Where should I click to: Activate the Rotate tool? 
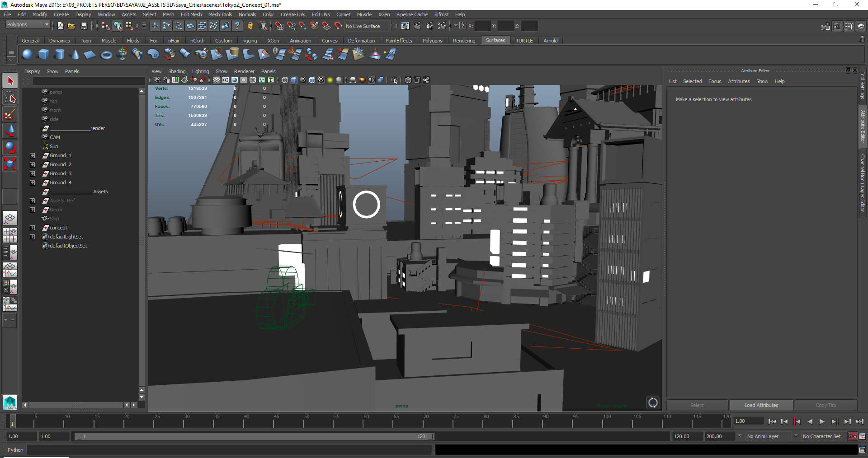coord(10,147)
